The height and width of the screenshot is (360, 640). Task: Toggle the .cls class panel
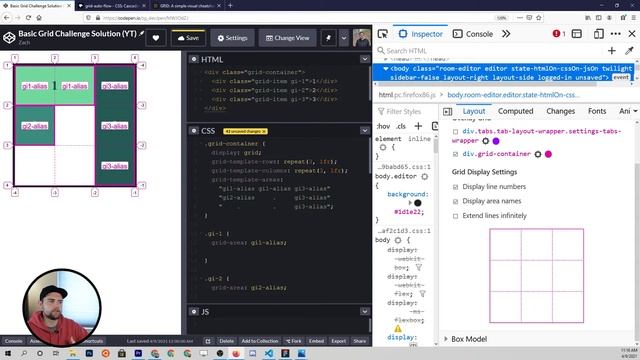tap(401, 126)
